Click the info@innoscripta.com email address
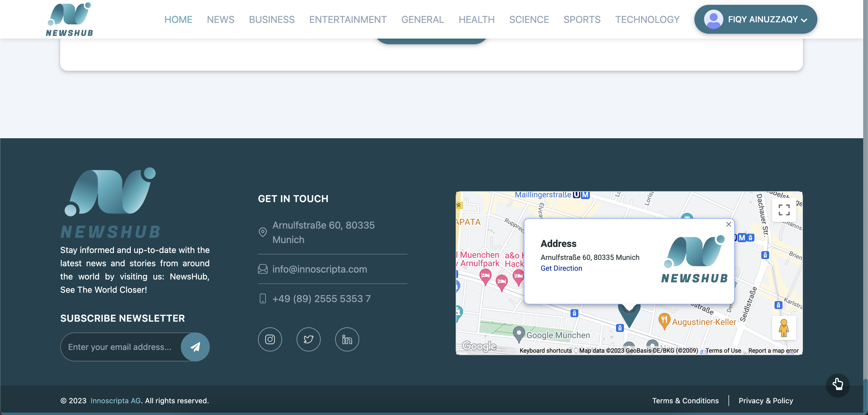Screen dimensions: 868x415 319,269
